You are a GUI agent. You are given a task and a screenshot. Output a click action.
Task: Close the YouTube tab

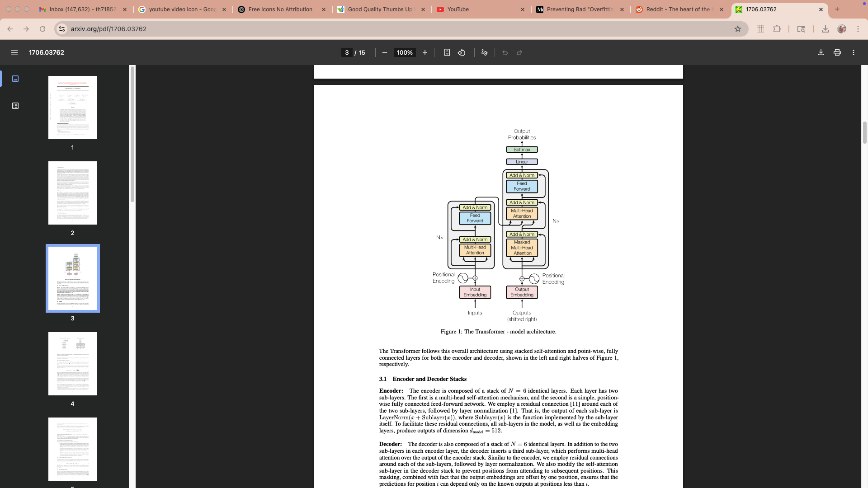pyautogui.click(x=523, y=9)
